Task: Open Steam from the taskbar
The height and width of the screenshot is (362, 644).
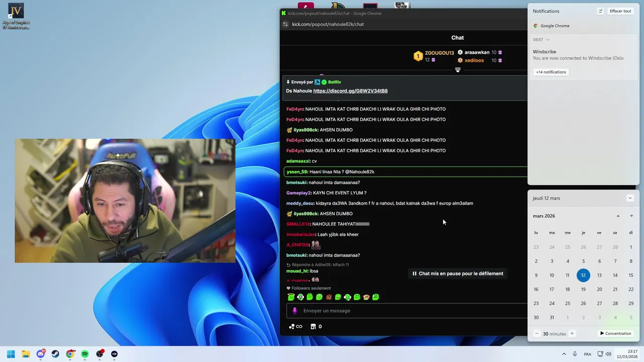Action: point(55,354)
